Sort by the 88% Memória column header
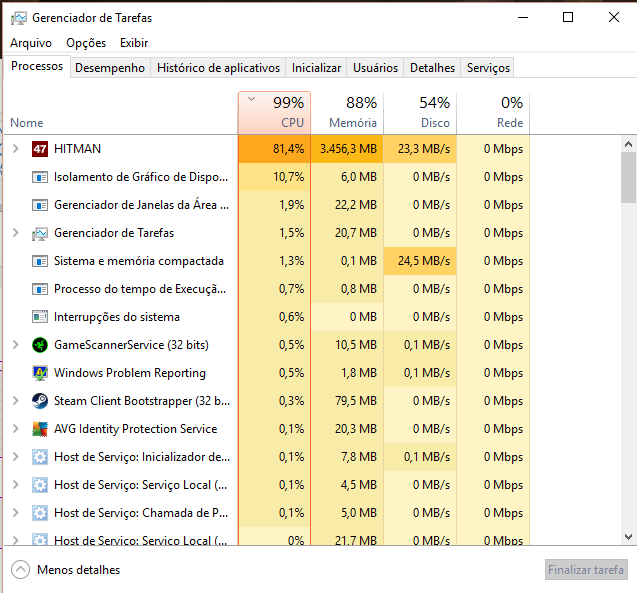 (x=347, y=113)
